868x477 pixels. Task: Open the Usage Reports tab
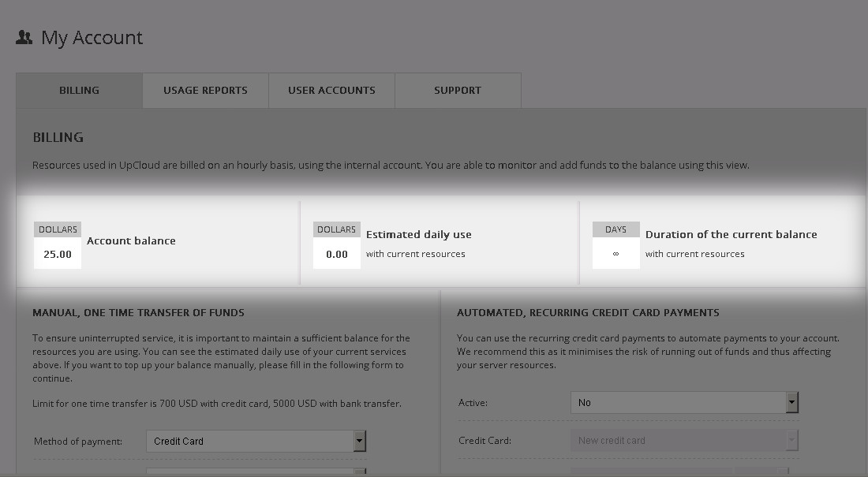(205, 91)
